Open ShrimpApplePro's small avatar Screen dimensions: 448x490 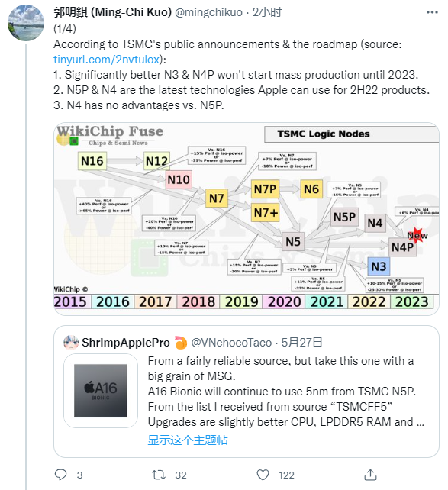pyautogui.click(x=71, y=343)
